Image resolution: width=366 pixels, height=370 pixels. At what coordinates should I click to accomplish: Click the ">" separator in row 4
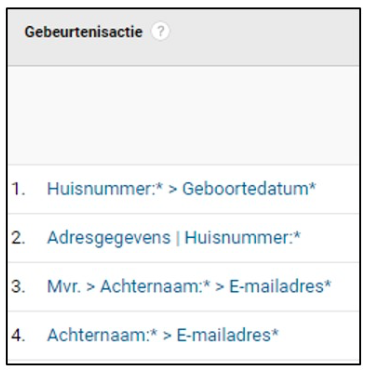[167, 336]
